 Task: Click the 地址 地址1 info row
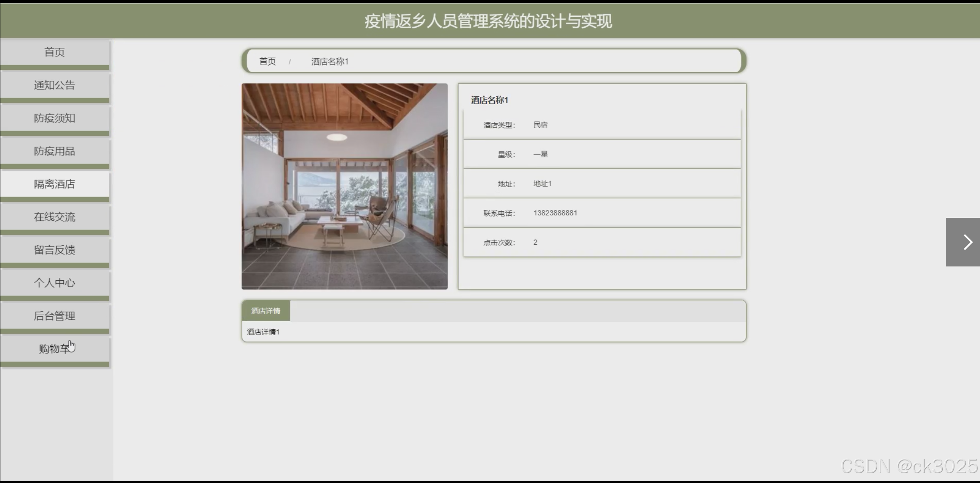click(x=602, y=184)
